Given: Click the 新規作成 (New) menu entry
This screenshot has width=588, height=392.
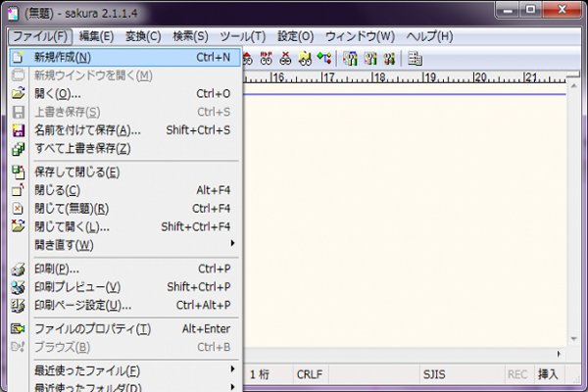Looking at the screenshot, I should [x=63, y=58].
